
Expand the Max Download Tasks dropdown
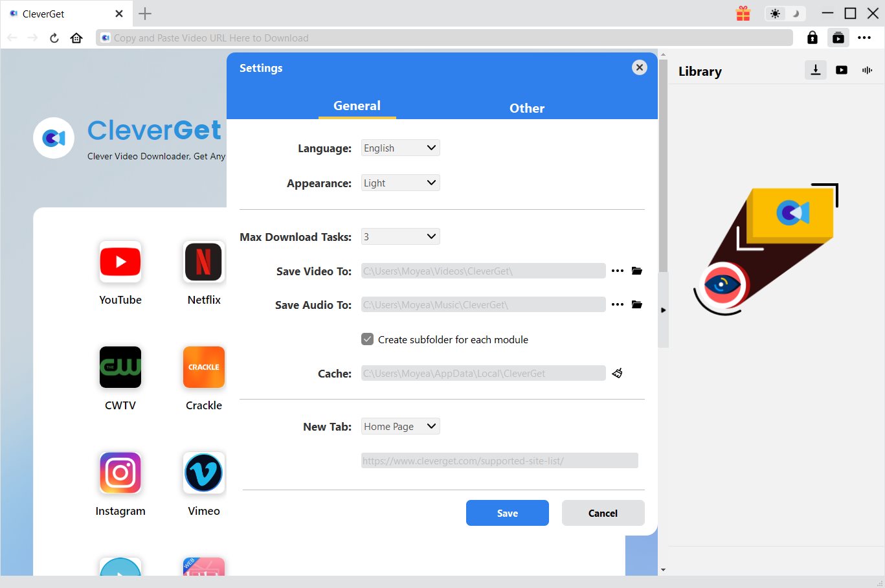399,236
